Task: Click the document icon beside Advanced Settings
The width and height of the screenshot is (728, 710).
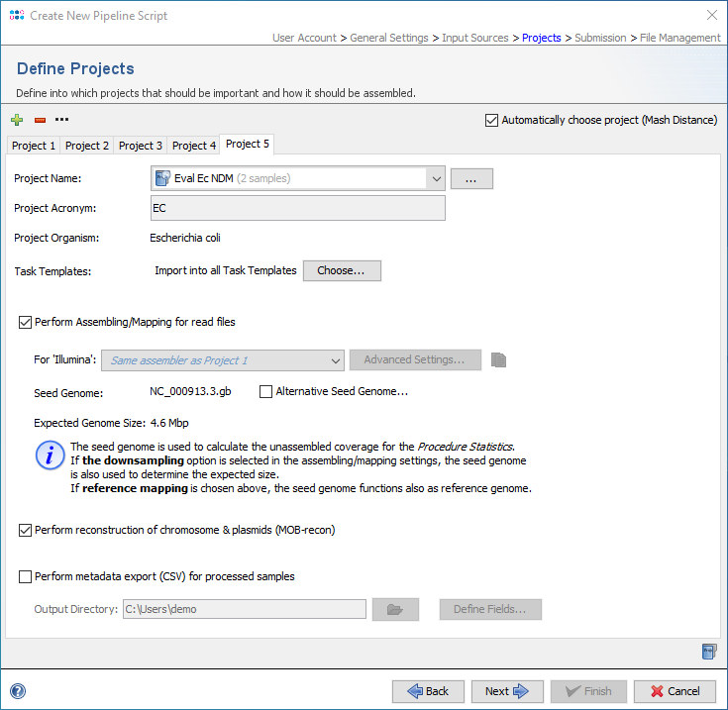Action: pos(499,359)
